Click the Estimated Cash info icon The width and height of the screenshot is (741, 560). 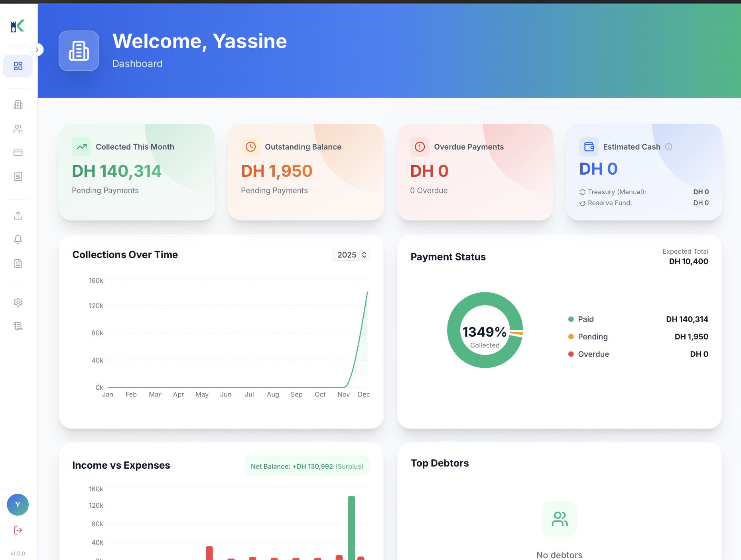pyautogui.click(x=669, y=147)
